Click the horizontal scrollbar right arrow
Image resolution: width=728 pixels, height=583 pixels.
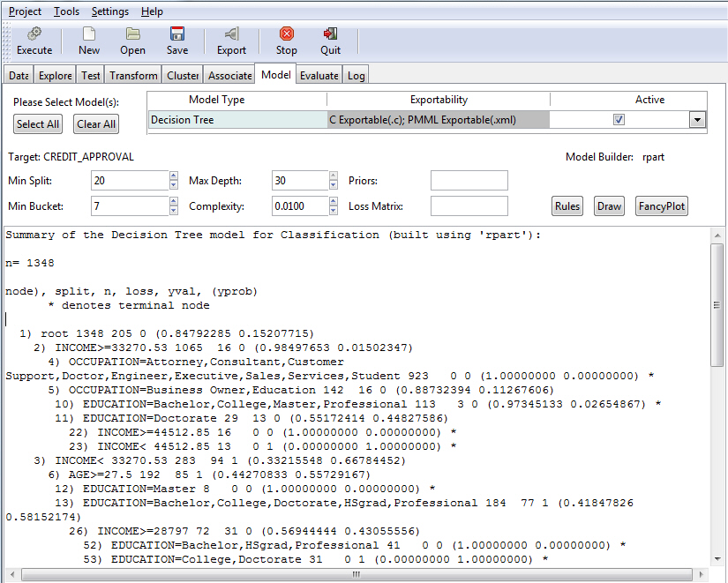pos(701,574)
